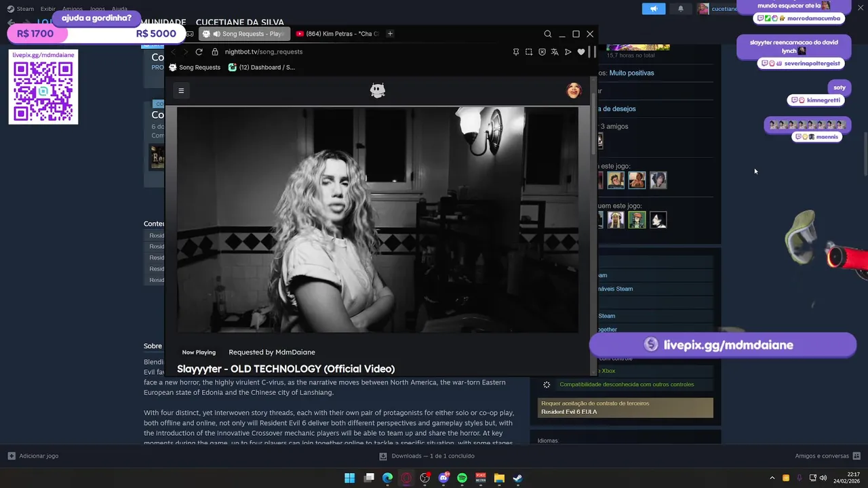The image size is (868, 488).
Task: Open a new browser tab
Action: (390, 34)
